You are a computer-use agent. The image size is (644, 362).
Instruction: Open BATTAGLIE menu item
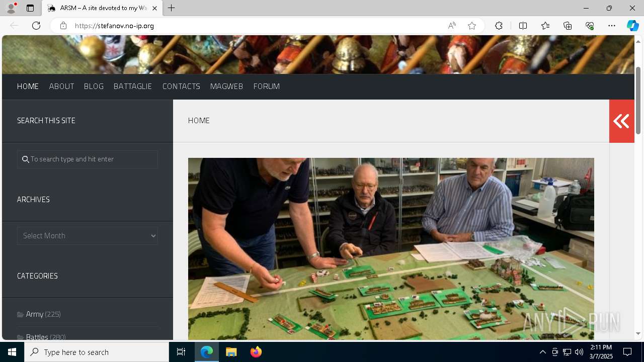pyautogui.click(x=133, y=86)
